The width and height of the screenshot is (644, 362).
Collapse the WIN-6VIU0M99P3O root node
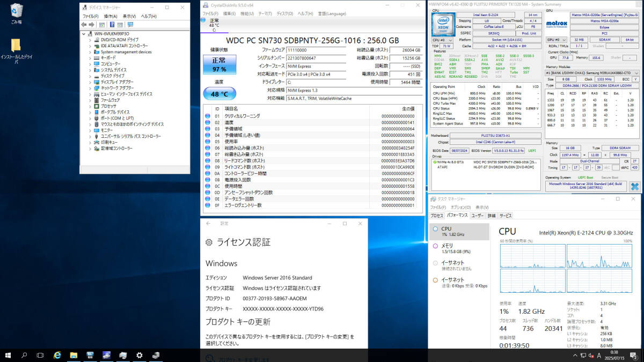(84, 34)
